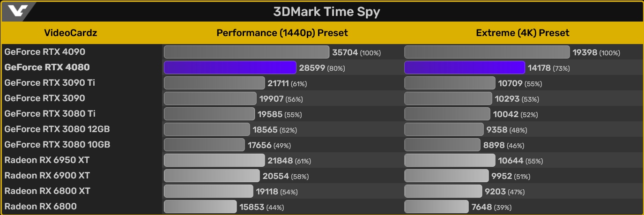644x215 pixels.
Task: Click the purple RTX 4080 bar under Performance preset
Action: [230, 68]
